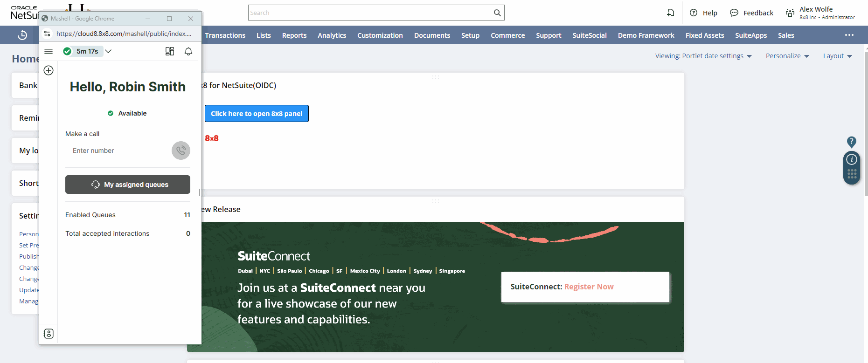Open the contacts directory icon at panel bottom

tap(49, 334)
